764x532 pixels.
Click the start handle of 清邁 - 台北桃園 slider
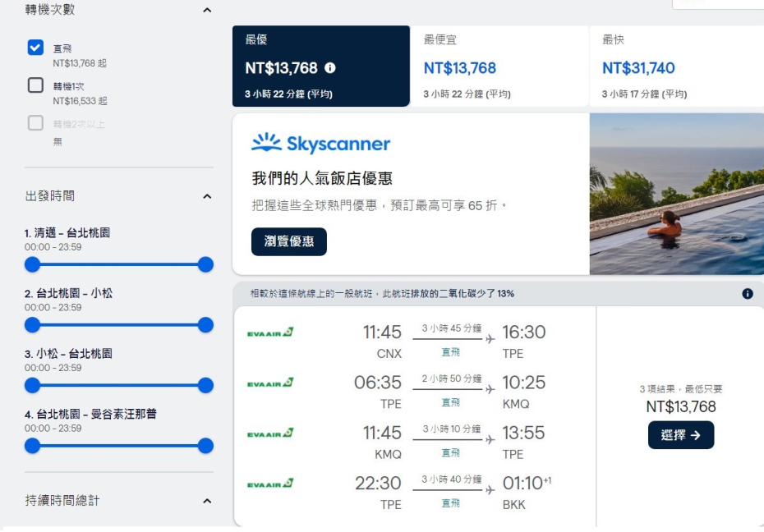(x=32, y=265)
